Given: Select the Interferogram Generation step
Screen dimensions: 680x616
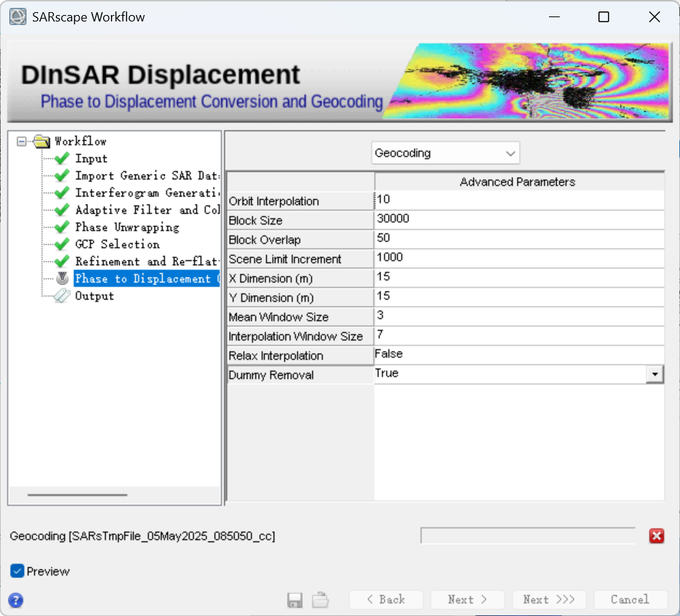Looking at the screenshot, I should pyautogui.click(x=147, y=193).
